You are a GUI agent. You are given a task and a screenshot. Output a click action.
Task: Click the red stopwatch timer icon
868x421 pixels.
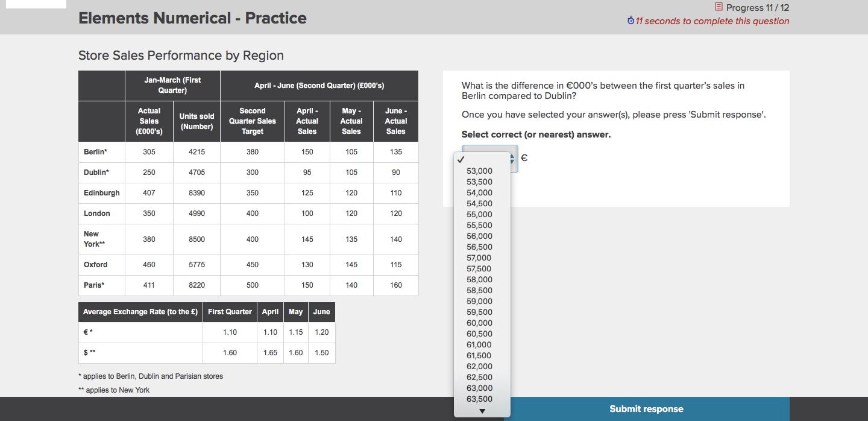[x=631, y=21]
